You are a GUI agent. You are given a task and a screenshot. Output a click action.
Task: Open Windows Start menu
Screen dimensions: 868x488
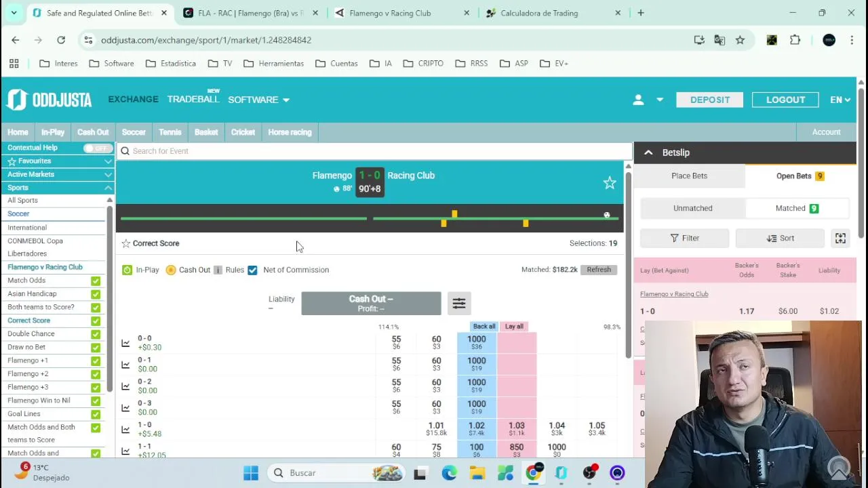tap(251, 473)
